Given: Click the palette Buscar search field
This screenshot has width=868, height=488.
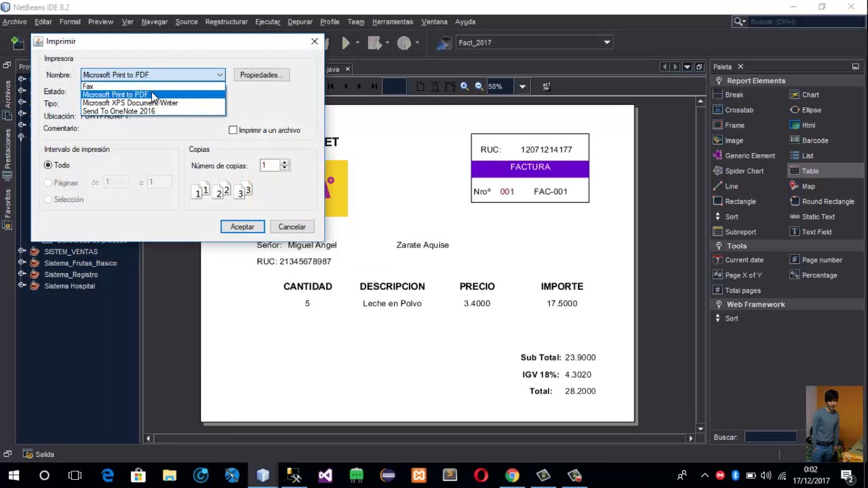Looking at the screenshot, I should pyautogui.click(x=770, y=437).
